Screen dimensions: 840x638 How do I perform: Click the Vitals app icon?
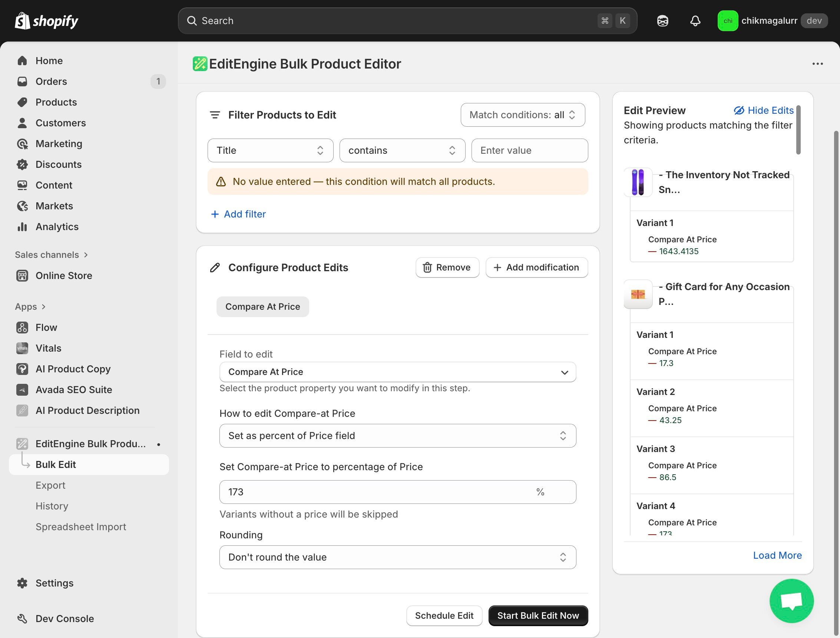[22, 348]
